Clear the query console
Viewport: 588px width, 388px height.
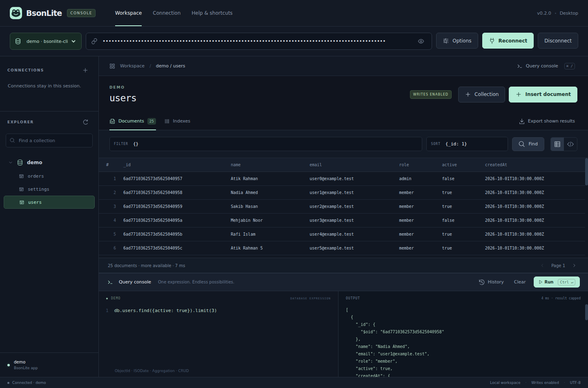point(520,282)
